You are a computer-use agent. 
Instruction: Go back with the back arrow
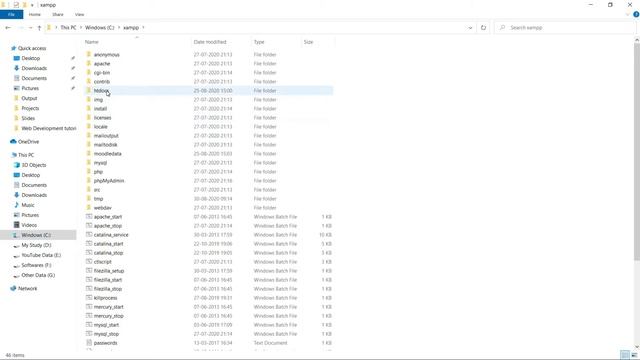(8, 28)
